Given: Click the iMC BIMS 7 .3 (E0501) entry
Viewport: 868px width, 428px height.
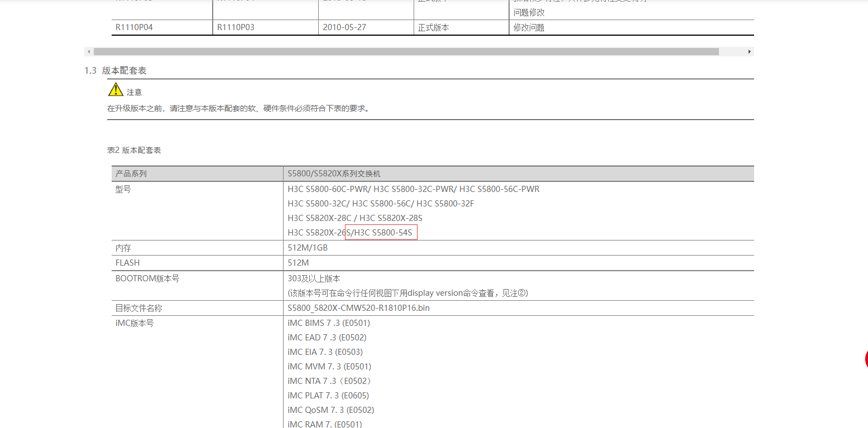Looking at the screenshot, I should point(329,323).
